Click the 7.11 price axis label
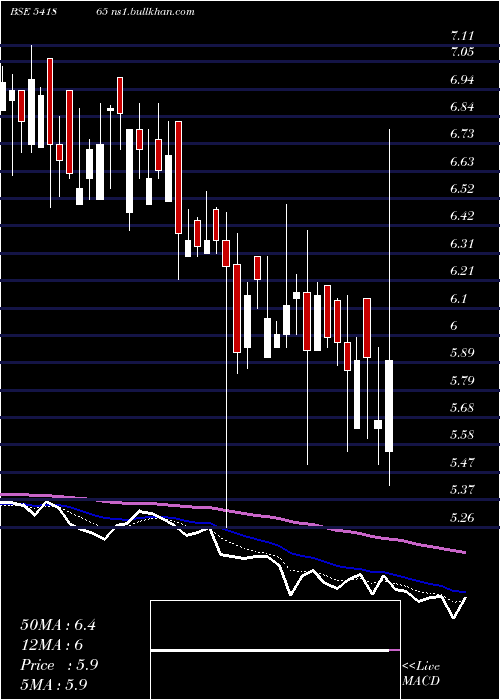Screen dimensions: 500x700 [463, 36]
